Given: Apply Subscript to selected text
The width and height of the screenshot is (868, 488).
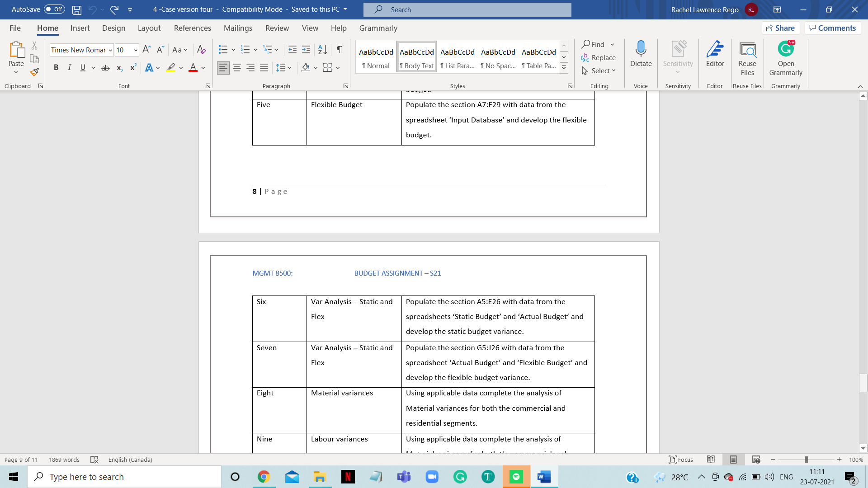Looking at the screenshot, I should [119, 67].
